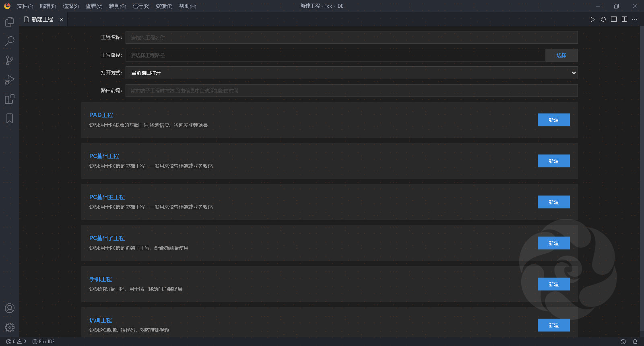Expand the 打开方式 dropdown

[351, 73]
